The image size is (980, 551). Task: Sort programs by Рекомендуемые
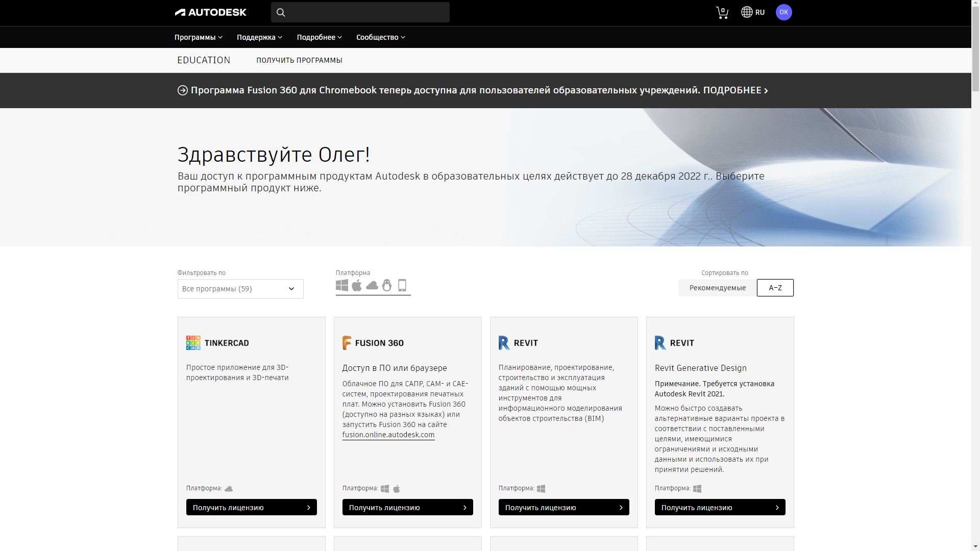tap(717, 288)
